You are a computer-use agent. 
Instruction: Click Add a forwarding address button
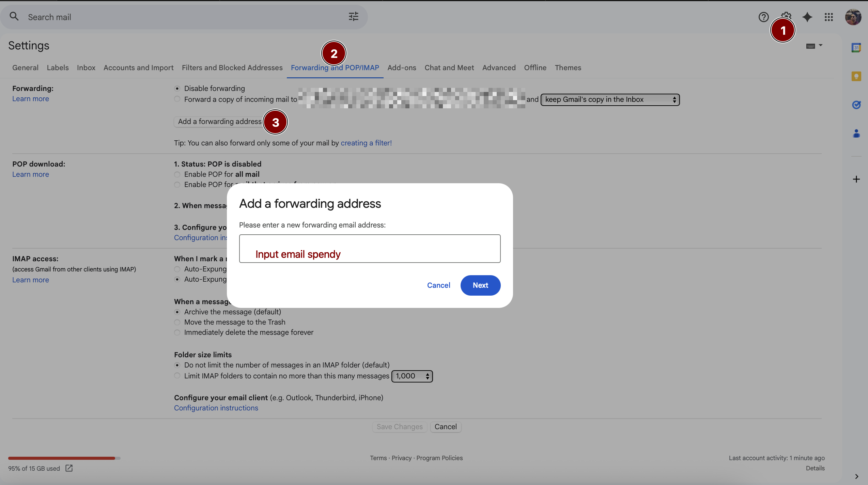click(x=220, y=122)
